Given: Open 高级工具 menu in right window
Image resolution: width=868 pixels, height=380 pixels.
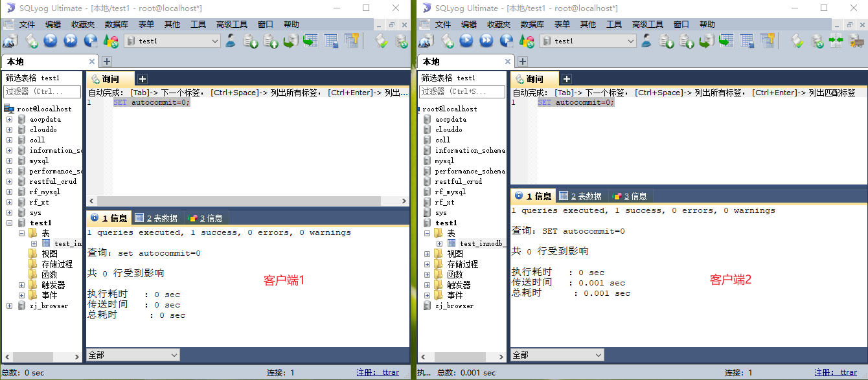Looking at the screenshot, I should [x=648, y=25].
